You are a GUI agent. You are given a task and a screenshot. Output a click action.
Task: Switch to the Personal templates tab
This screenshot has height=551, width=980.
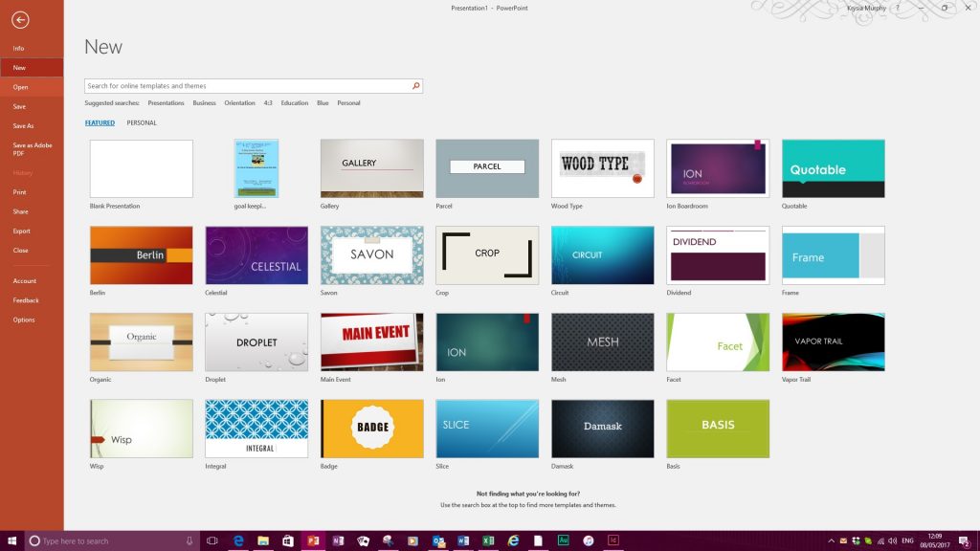click(x=142, y=122)
